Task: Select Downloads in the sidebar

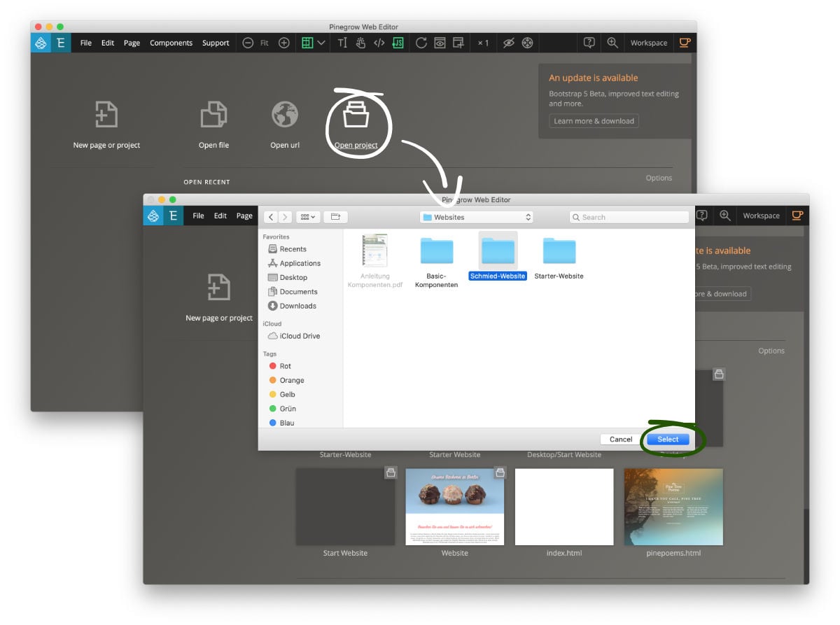Action: [292, 306]
